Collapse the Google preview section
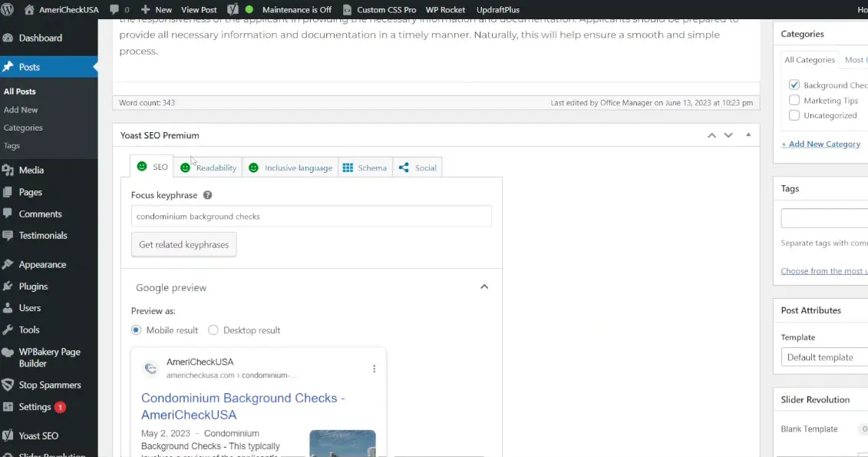Viewport: 868px width, 457px height. (484, 287)
